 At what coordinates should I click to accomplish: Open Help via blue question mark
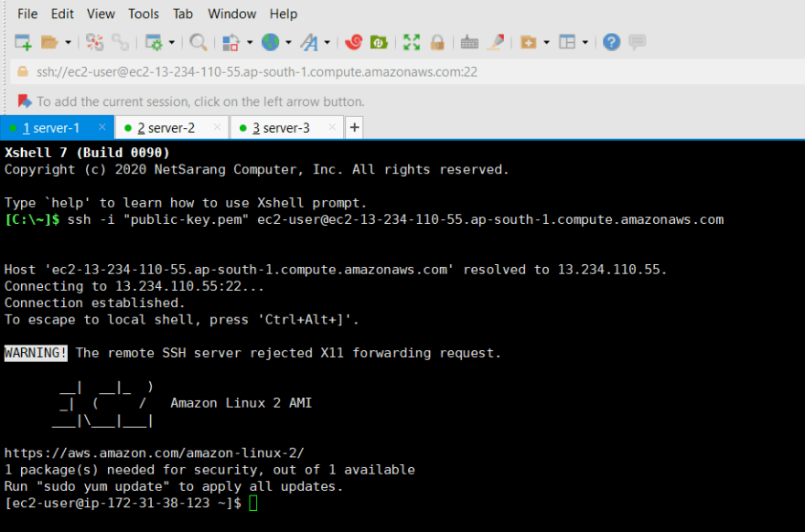pos(611,42)
